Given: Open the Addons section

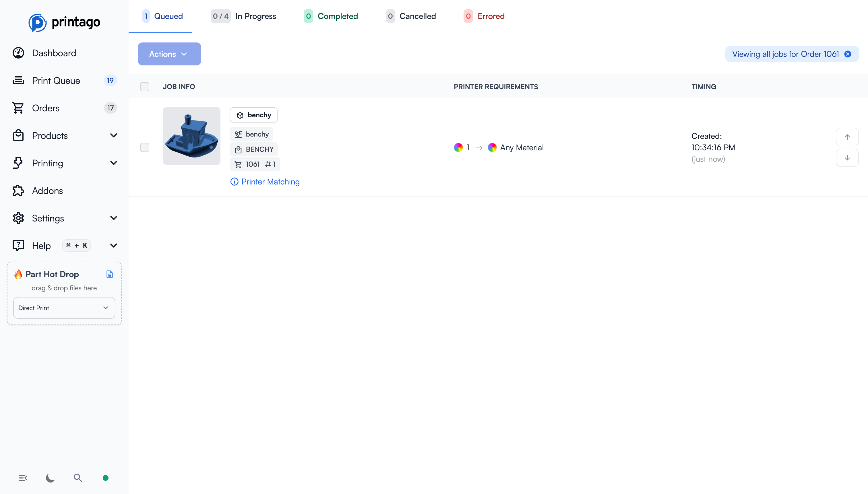Looking at the screenshot, I should (x=47, y=191).
